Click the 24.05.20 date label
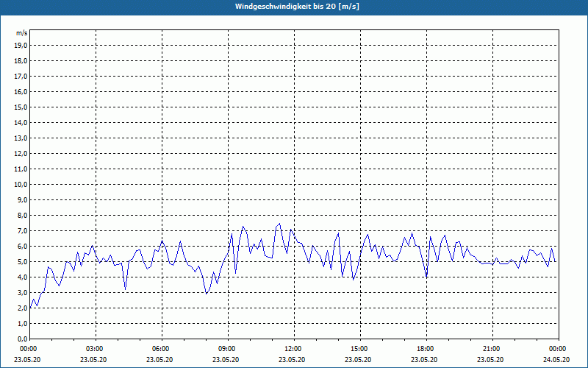The height and width of the screenshot is (368, 588). (x=556, y=360)
